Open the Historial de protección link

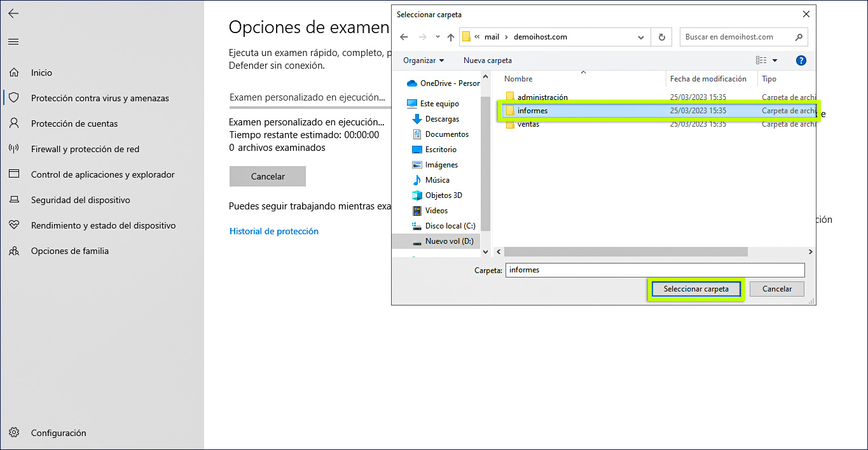[274, 232]
